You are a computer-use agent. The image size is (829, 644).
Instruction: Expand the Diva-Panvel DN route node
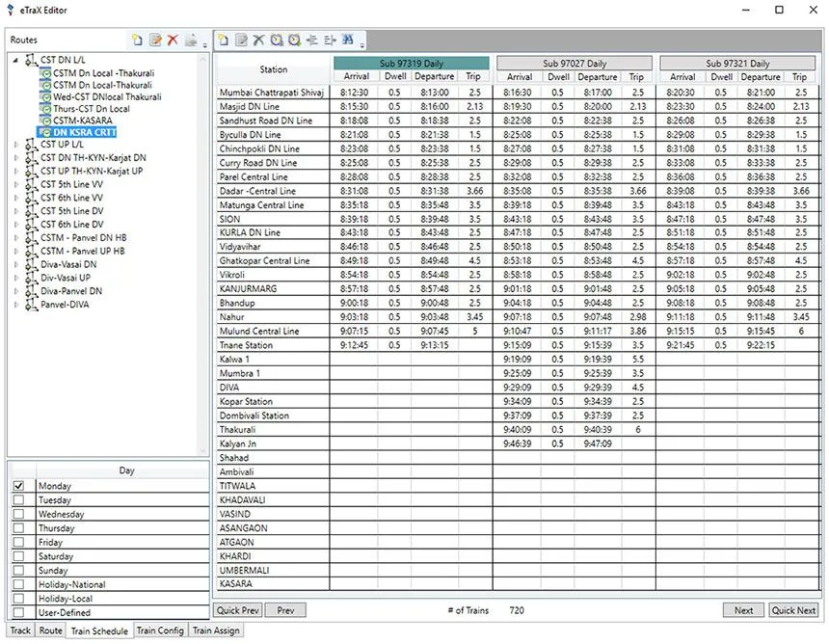tap(15, 291)
